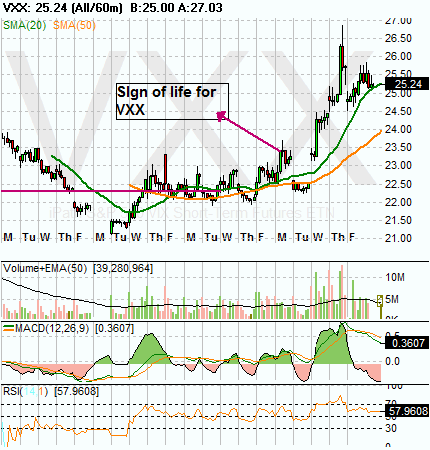Click the 0.0 MACD axis label
430x450 pixels.
[392, 361]
